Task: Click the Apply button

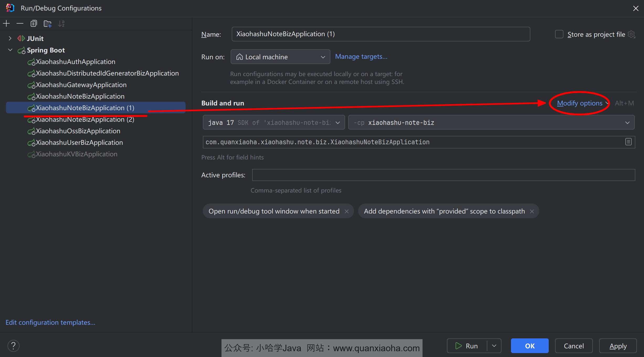Action: tap(618, 346)
